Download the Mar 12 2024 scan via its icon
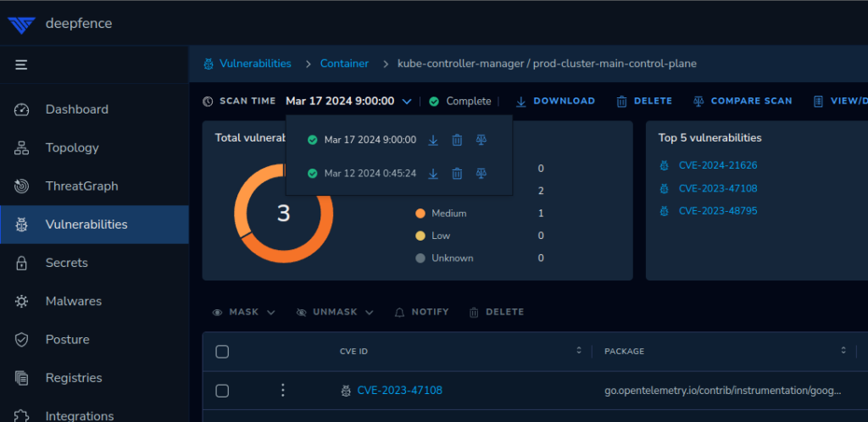This screenshot has height=422, width=868. coord(433,175)
